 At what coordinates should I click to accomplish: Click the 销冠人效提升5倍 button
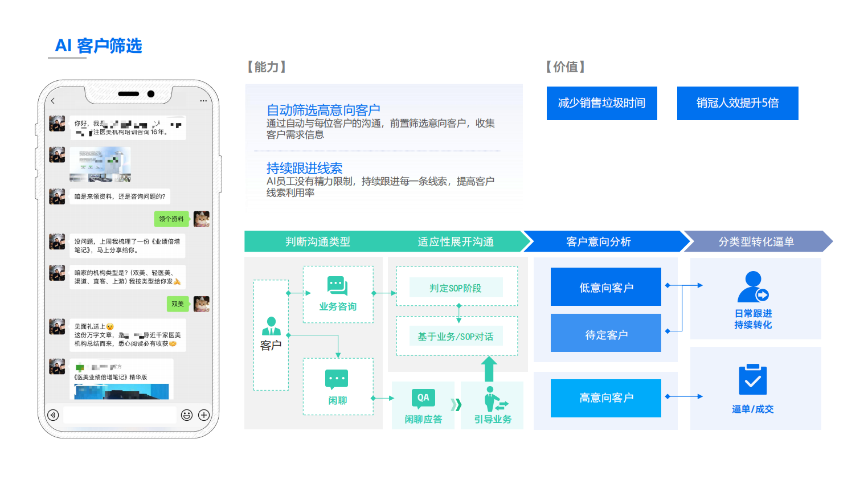(737, 103)
